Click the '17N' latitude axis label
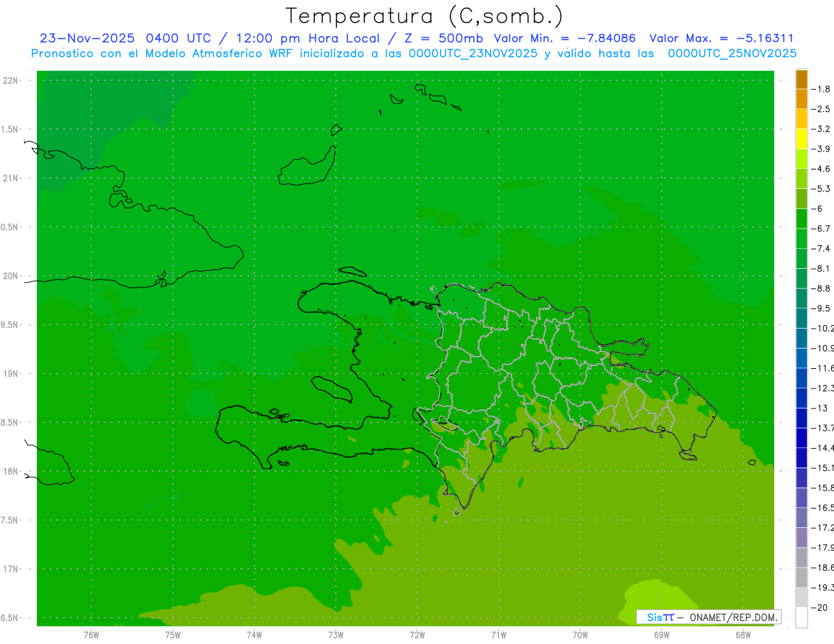834x644 pixels. [12, 570]
